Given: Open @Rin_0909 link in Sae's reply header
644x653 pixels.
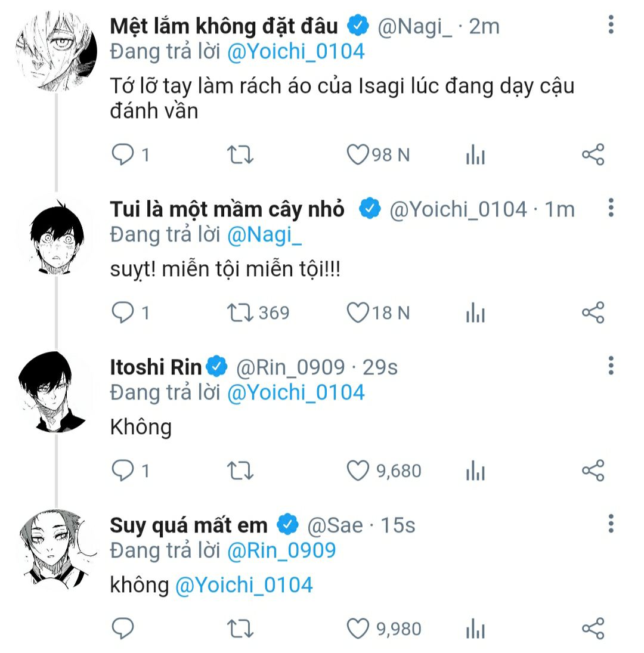Looking at the screenshot, I should pos(281,550).
